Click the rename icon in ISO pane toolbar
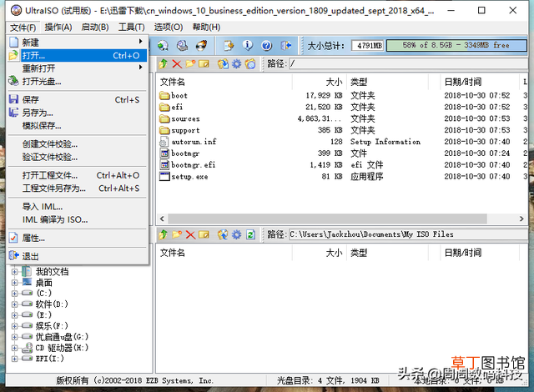The height and width of the screenshot is (392, 534). tap(204, 63)
